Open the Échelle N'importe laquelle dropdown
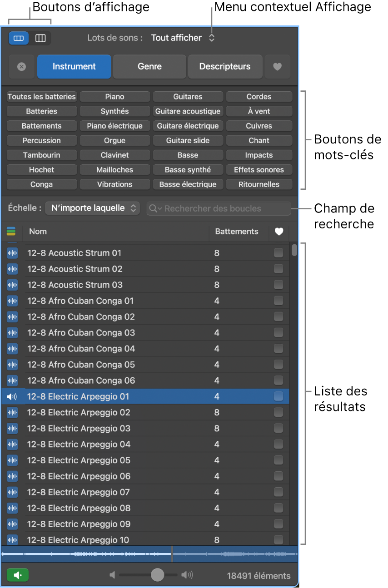Screen dimensions: 388x588 [x=92, y=208]
